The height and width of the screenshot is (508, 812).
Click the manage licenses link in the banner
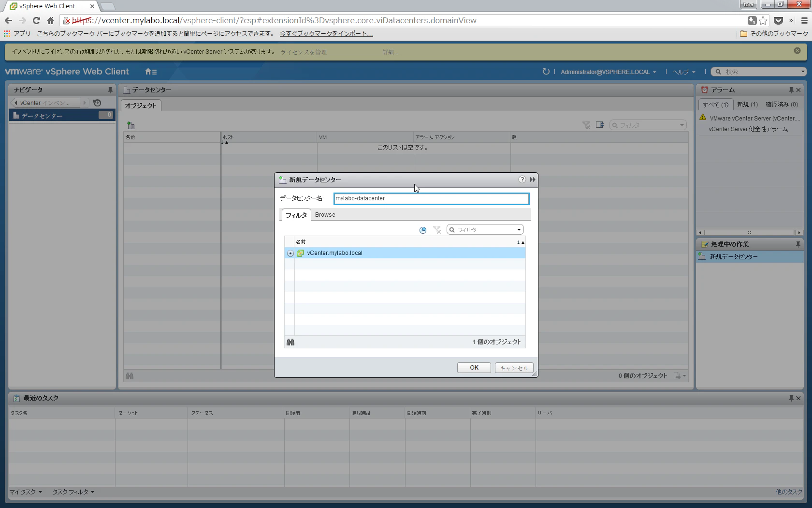(x=304, y=52)
